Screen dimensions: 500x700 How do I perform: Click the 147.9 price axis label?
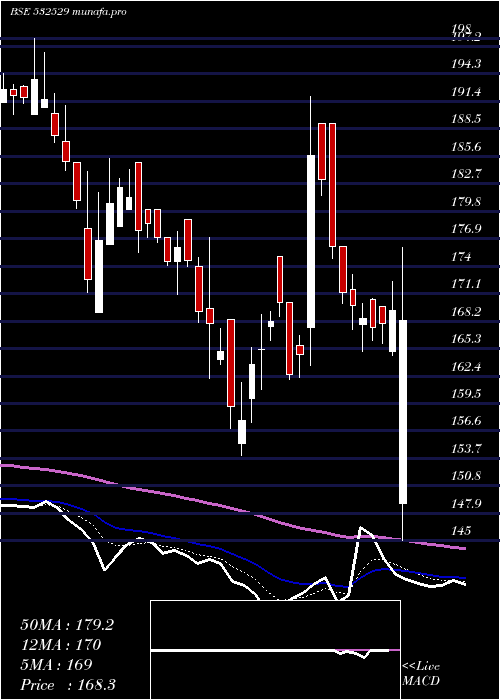[466, 504]
